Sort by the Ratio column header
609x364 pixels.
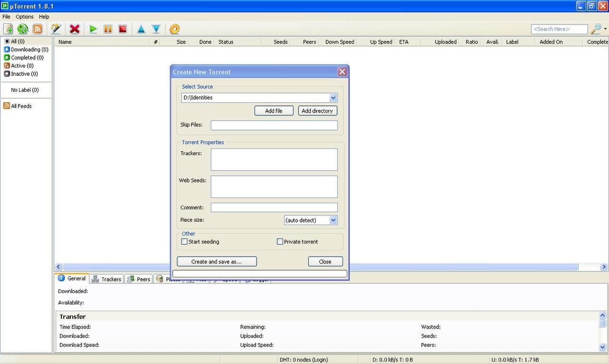pyautogui.click(x=470, y=42)
